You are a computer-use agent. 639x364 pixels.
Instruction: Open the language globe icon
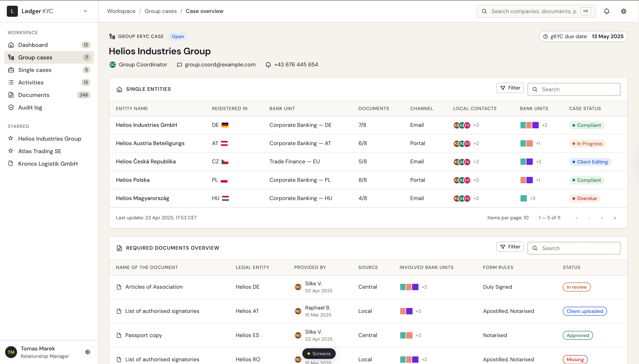pos(624,11)
